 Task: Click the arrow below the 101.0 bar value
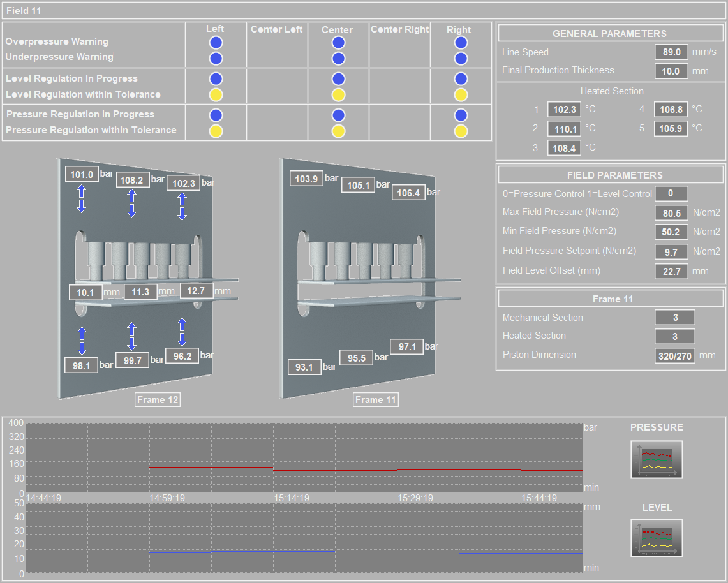click(82, 198)
